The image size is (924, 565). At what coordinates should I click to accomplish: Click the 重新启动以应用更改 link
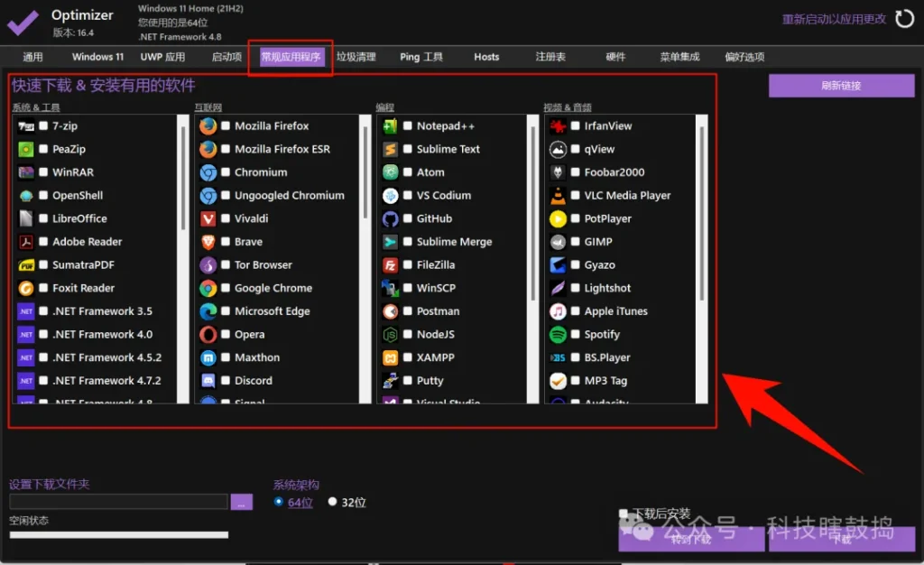pos(834,20)
